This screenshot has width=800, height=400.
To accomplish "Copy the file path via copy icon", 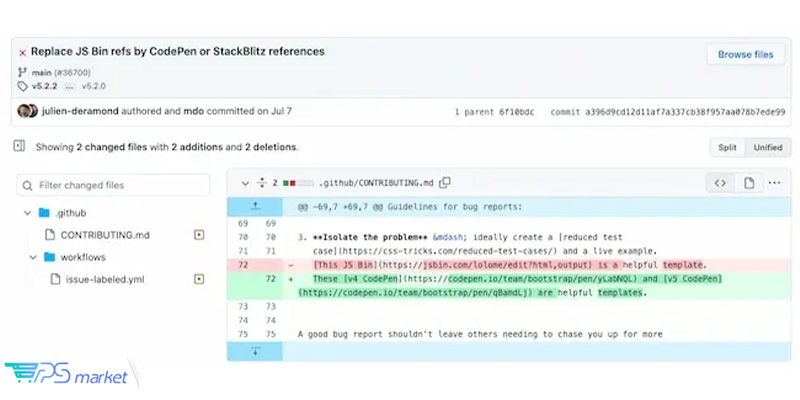I will [445, 183].
